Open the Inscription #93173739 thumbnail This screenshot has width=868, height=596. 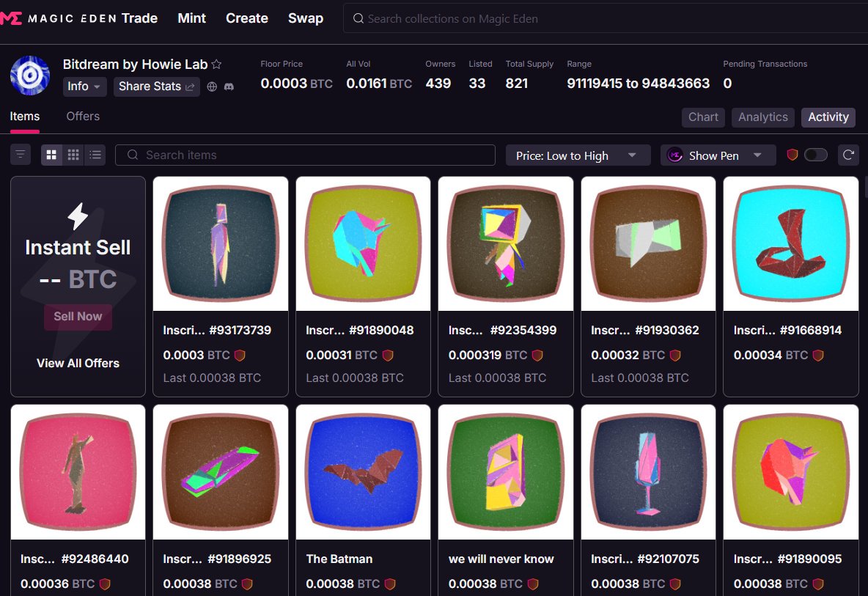coord(221,244)
